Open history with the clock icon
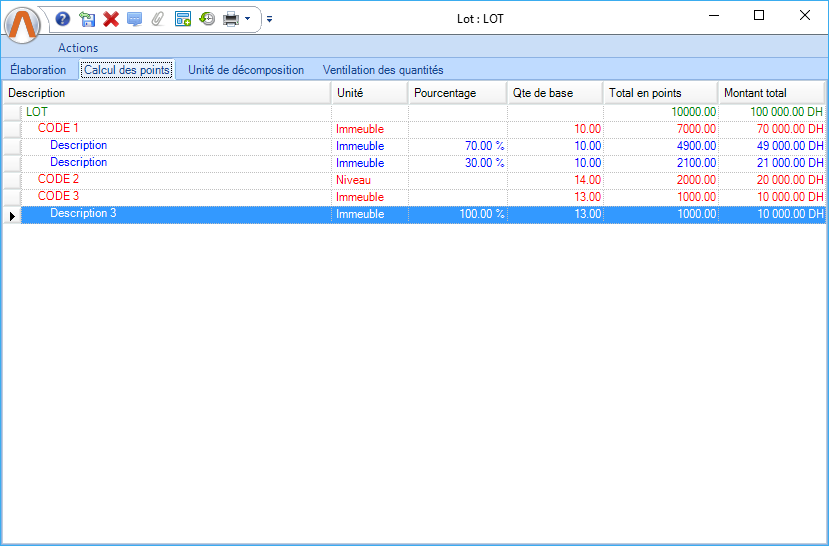This screenshot has height=546, width=829. click(x=207, y=19)
